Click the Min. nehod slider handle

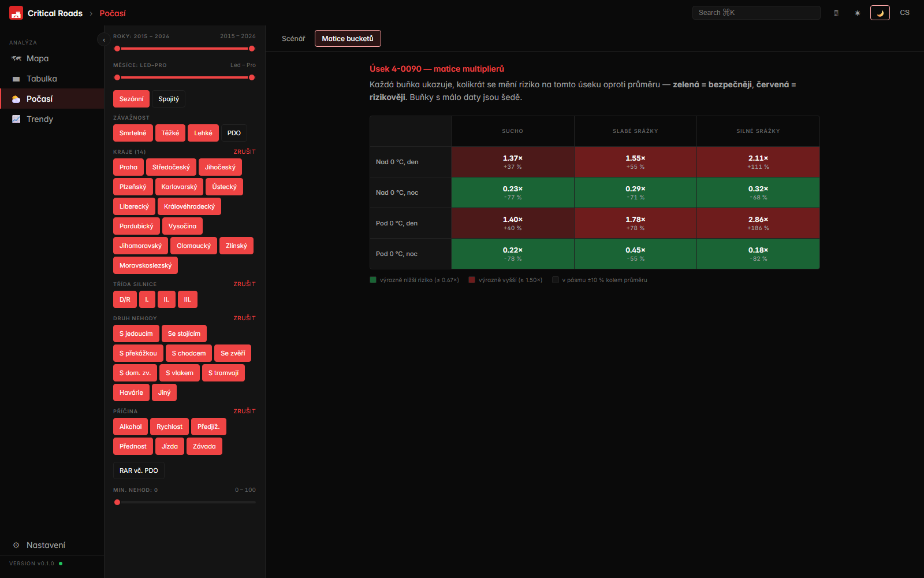point(117,502)
